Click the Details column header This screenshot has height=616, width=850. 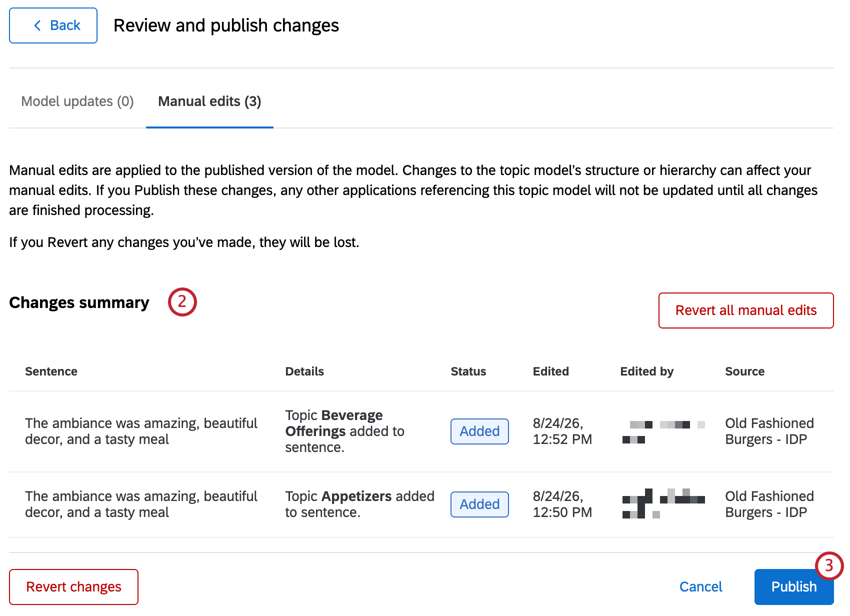pos(304,371)
